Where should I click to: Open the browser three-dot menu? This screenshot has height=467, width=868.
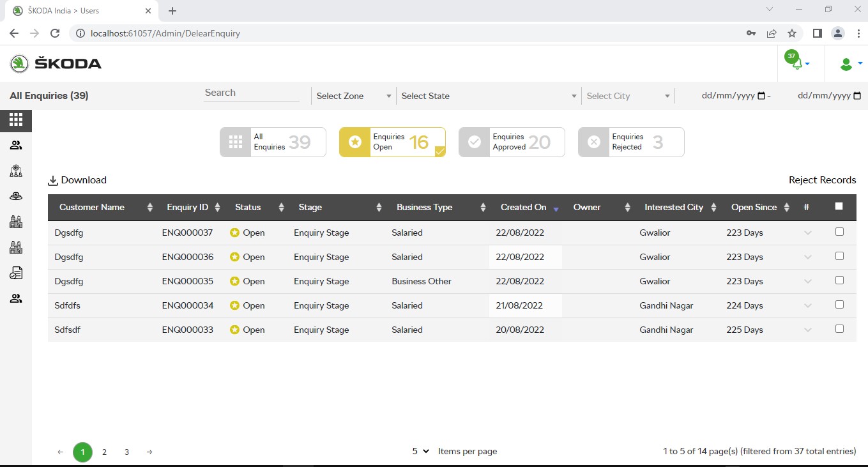(858, 33)
